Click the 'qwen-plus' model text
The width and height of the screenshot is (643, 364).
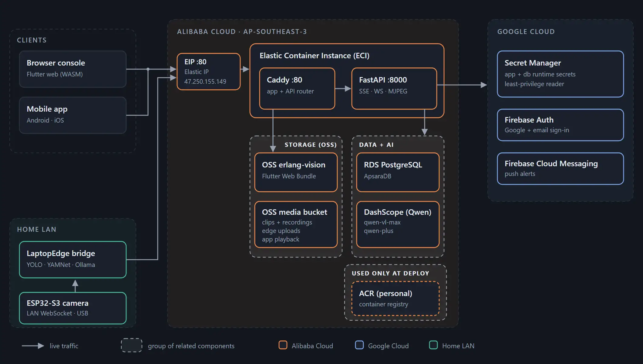pyautogui.click(x=379, y=231)
